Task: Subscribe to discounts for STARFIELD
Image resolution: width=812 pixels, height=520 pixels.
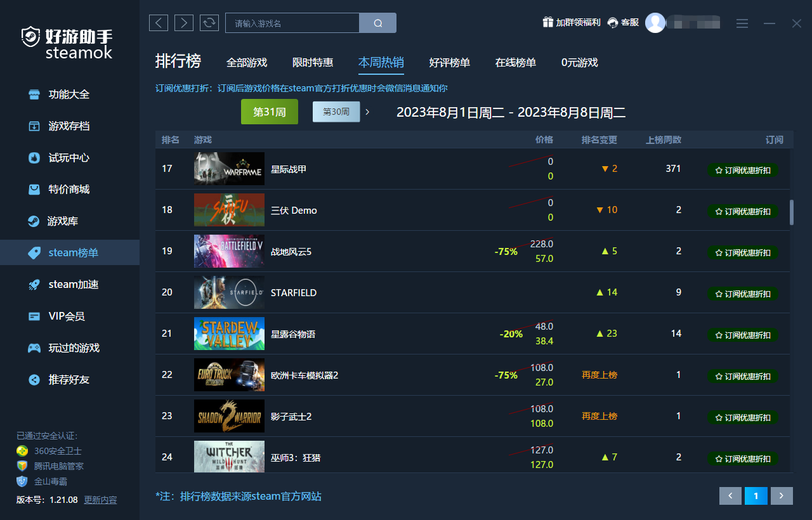Action: 743,294
